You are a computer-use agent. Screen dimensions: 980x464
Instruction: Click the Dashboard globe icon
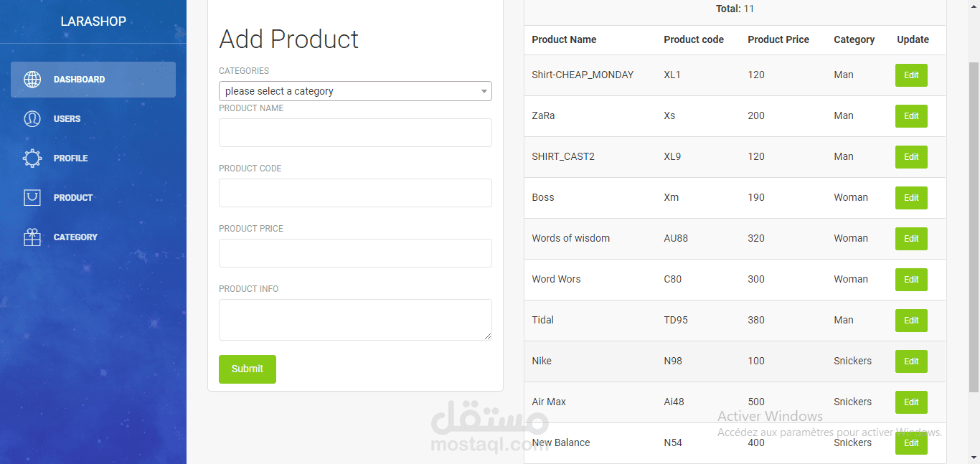[32, 80]
